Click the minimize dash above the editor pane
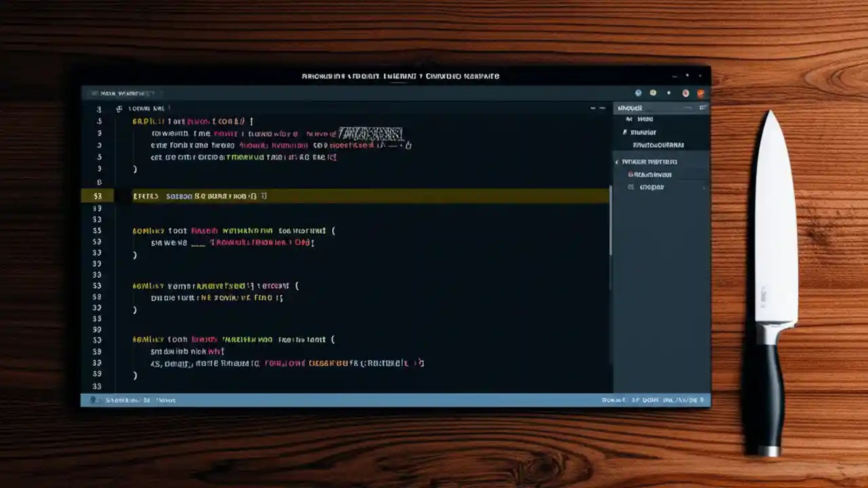 pyautogui.click(x=592, y=107)
